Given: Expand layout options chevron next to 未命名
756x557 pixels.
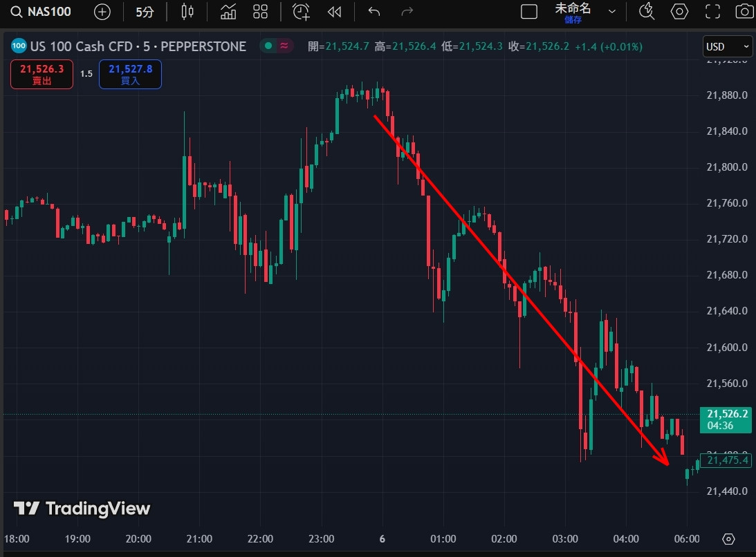Looking at the screenshot, I should tap(612, 12).
